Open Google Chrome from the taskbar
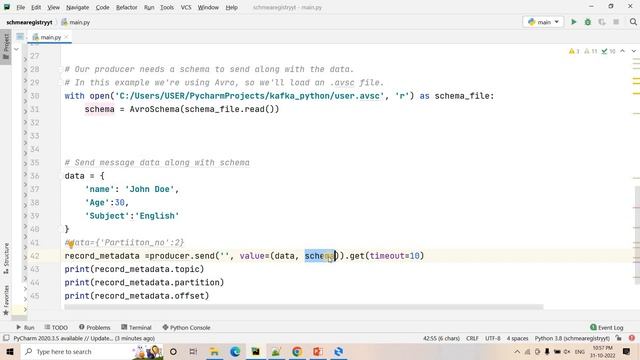640x360 pixels. [x=297, y=351]
